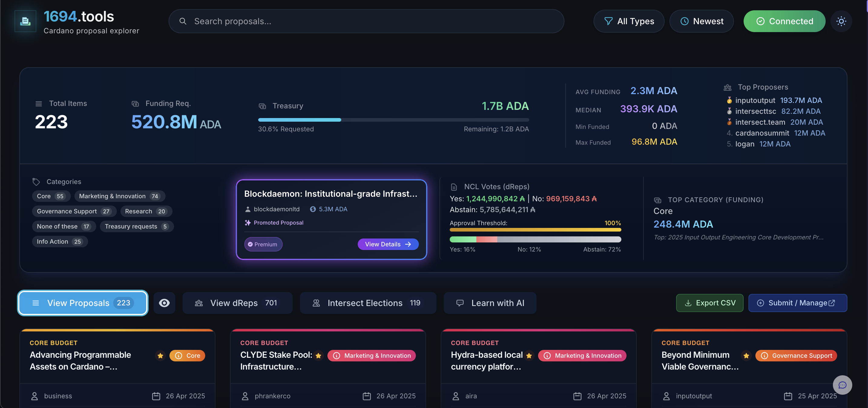Click the eye visibility toggle button
The image size is (868, 408).
pos(164,303)
